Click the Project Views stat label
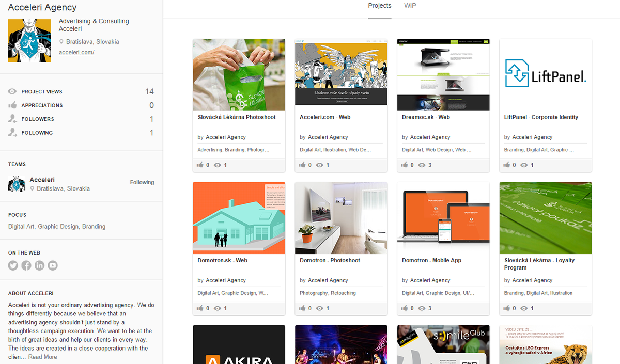620x364 pixels. (x=42, y=92)
